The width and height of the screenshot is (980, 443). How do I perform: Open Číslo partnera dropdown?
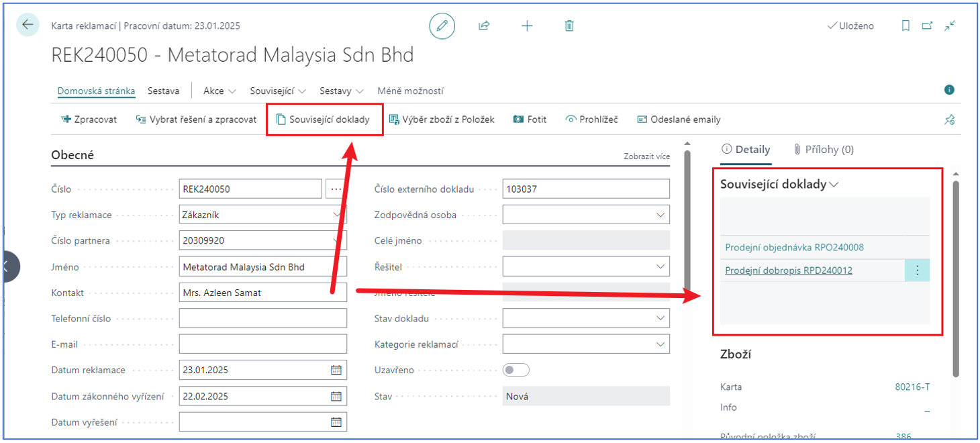(336, 241)
